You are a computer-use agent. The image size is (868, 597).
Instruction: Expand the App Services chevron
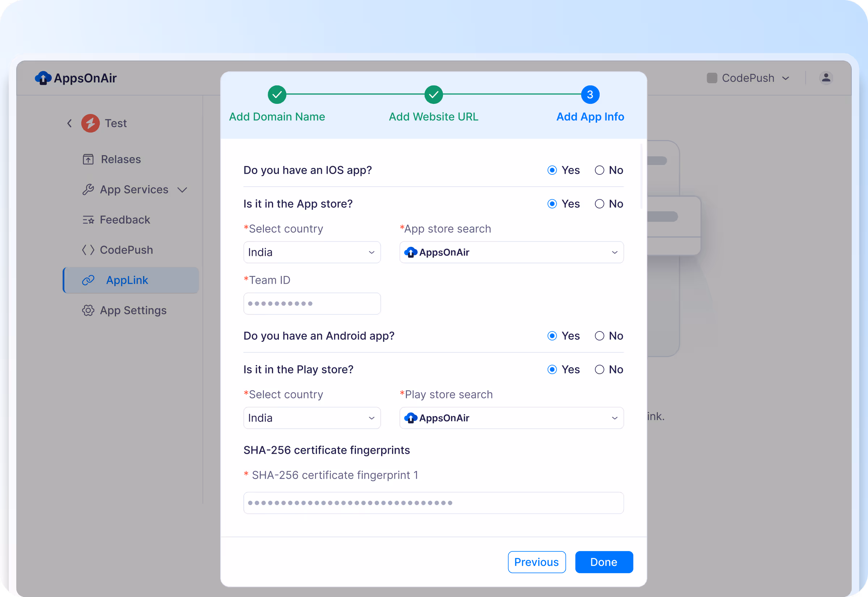click(182, 190)
